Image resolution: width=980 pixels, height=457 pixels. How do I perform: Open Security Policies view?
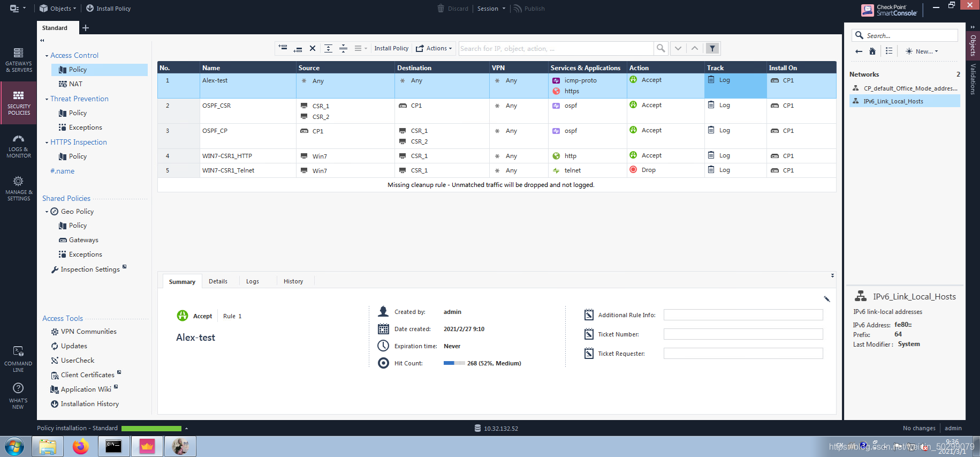(x=19, y=103)
